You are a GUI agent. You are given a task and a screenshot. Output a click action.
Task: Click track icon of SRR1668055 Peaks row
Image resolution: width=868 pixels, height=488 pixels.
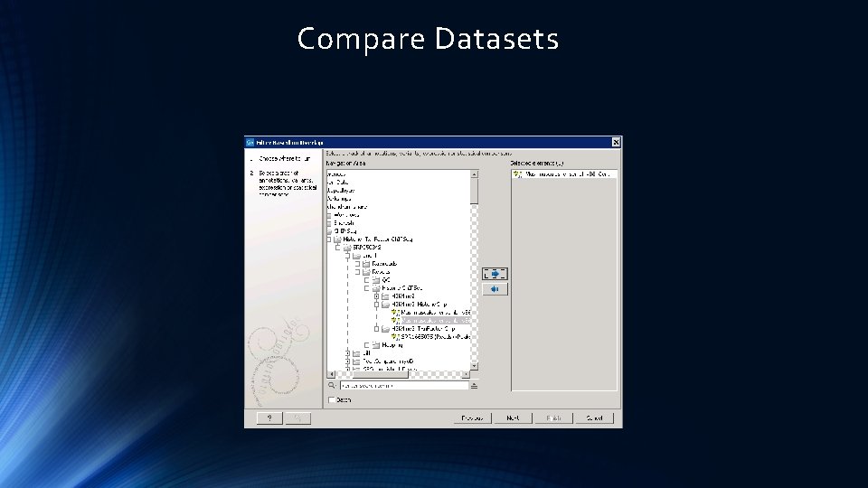pos(395,336)
